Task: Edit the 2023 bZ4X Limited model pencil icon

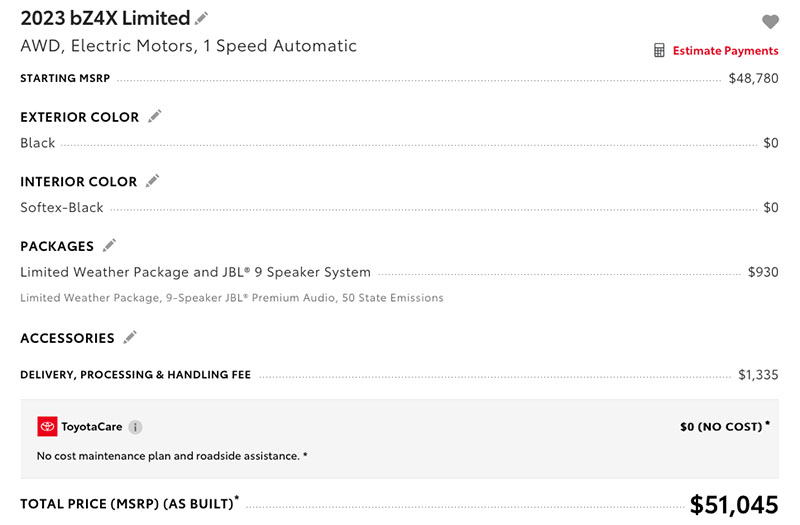Action: tap(202, 18)
